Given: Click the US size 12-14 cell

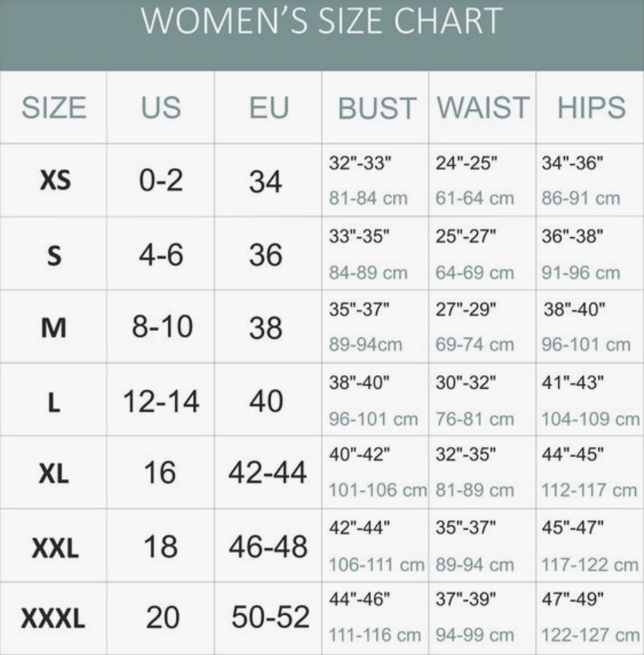Looking at the screenshot, I should [161, 401].
